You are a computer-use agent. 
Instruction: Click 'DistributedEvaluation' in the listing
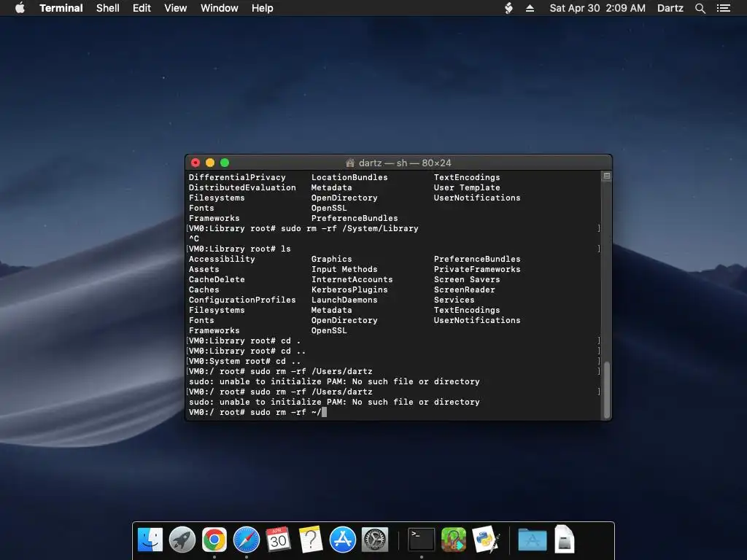[x=242, y=187]
